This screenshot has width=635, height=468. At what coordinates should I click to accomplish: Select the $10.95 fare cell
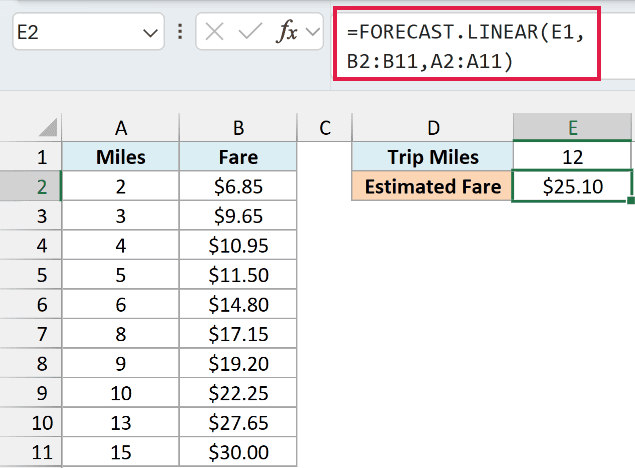(238, 245)
